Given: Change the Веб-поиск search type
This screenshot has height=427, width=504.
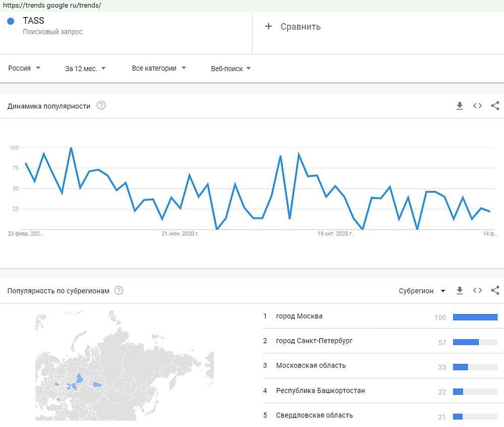Looking at the screenshot, I should (x=231, y=69).
